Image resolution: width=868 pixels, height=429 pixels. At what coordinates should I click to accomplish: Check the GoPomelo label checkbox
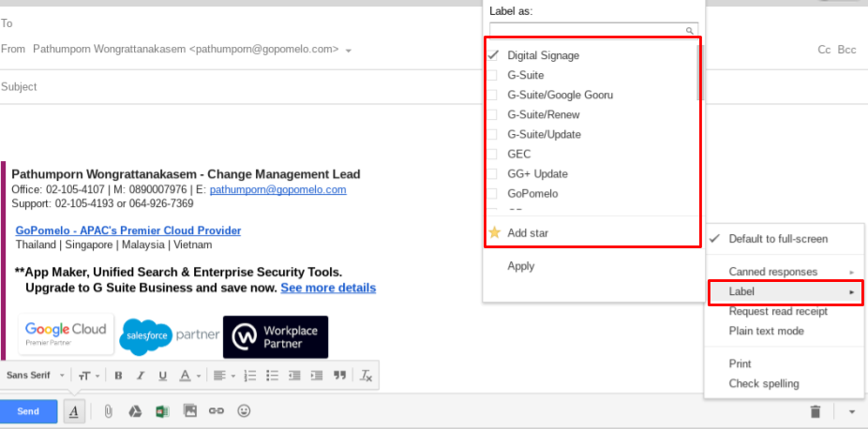[492, 194]
